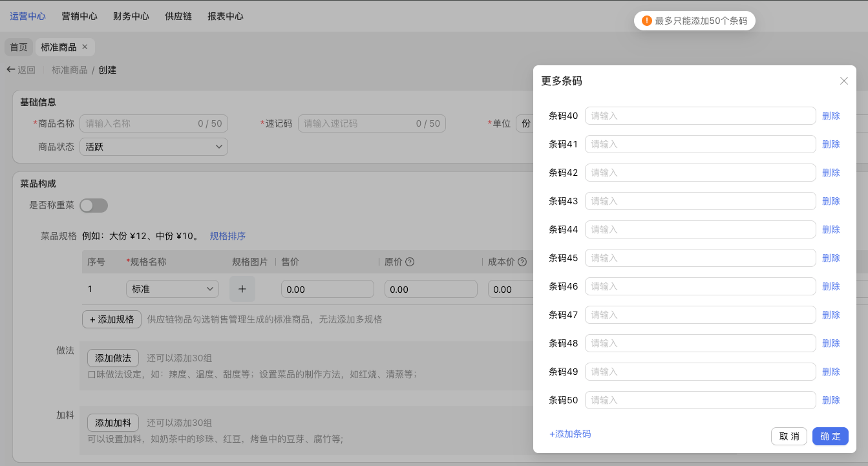This screenshot has height=466, width=868.
Task: Close the 标准商品 tab with x icon
Action: 85,47
